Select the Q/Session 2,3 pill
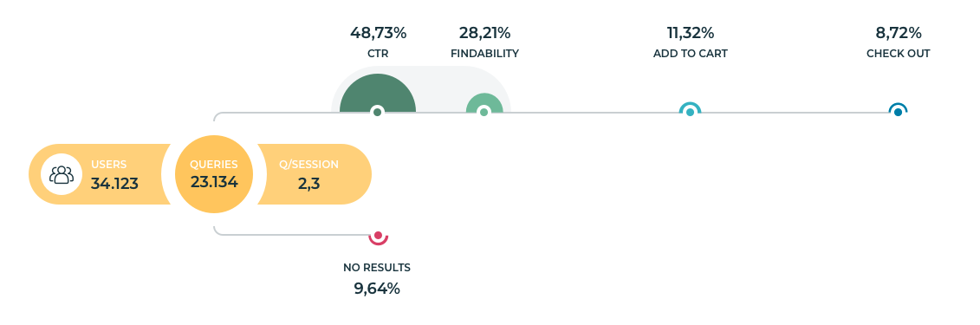The height and width of the screenshot is (325, 980). (x=315, y=174)
